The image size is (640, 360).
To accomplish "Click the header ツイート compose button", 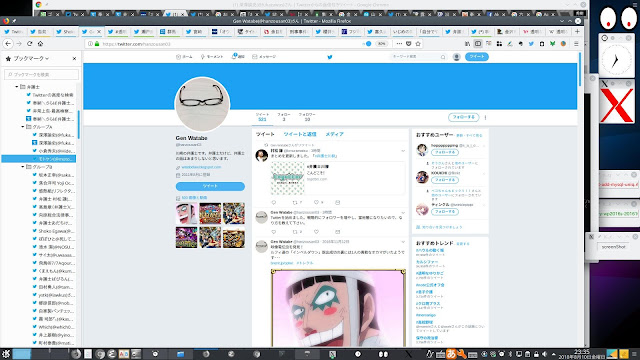I will point(477,57).
